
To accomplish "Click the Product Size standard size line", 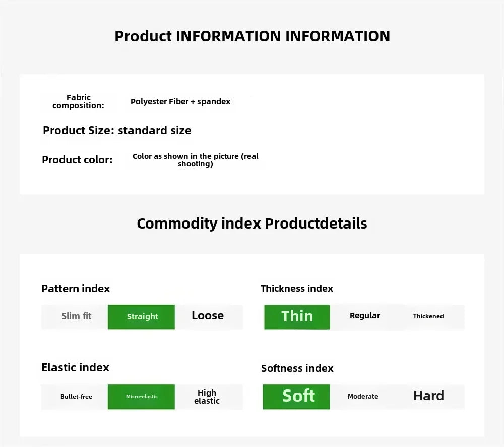I will (x=117, y=130).
